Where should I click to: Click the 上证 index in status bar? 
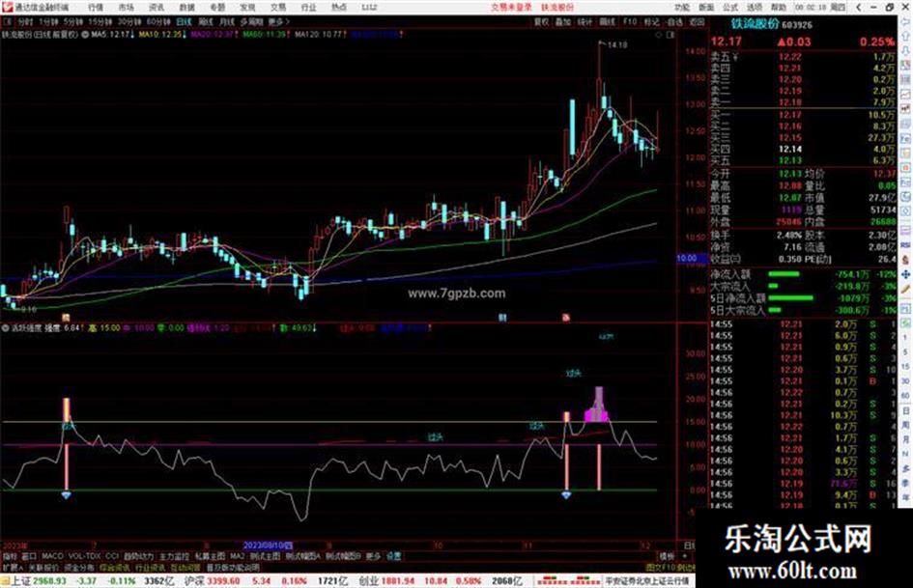click(20, 581)
